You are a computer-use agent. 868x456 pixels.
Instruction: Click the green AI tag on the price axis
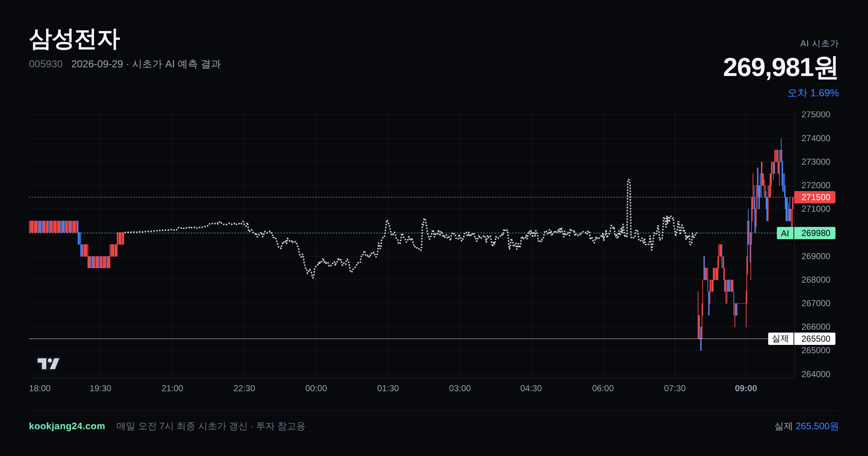785,233
